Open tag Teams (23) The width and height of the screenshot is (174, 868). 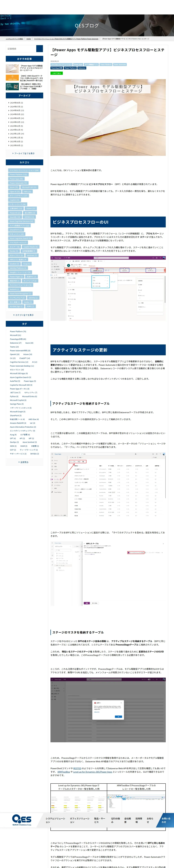click(x=14, y=347)
